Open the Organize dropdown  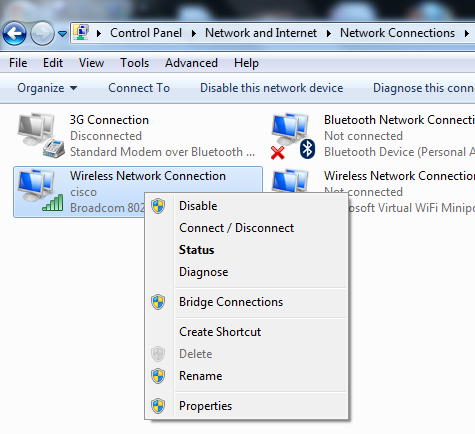(x=47, y=88)
